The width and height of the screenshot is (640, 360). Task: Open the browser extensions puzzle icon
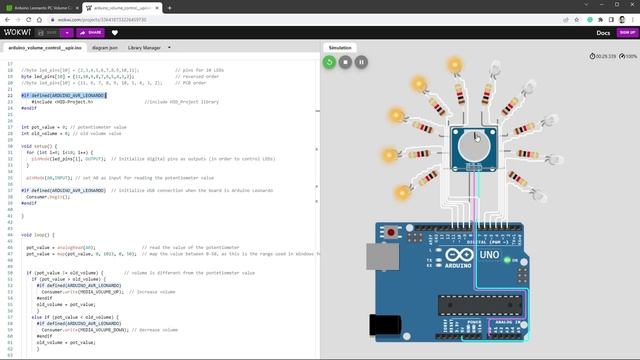(x=600, y=20)
